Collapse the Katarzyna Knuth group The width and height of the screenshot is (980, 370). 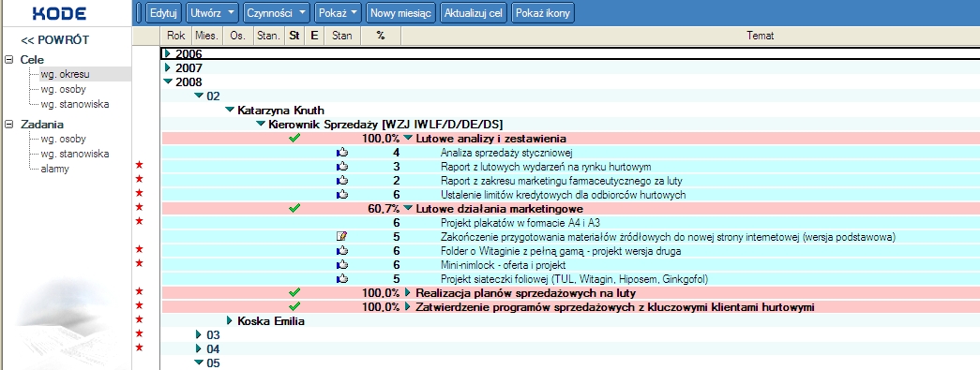(x=230, y=110)
